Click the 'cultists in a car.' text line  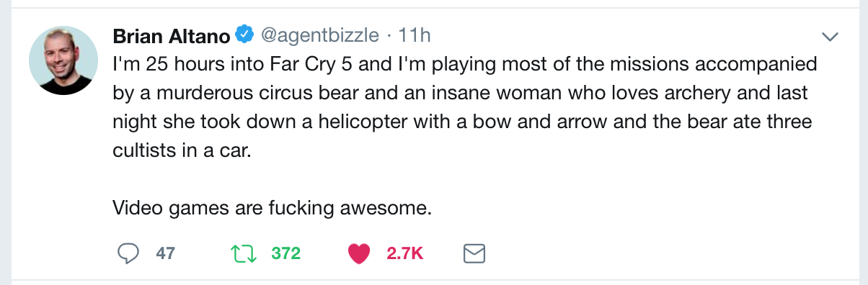(x=185, y=151)
